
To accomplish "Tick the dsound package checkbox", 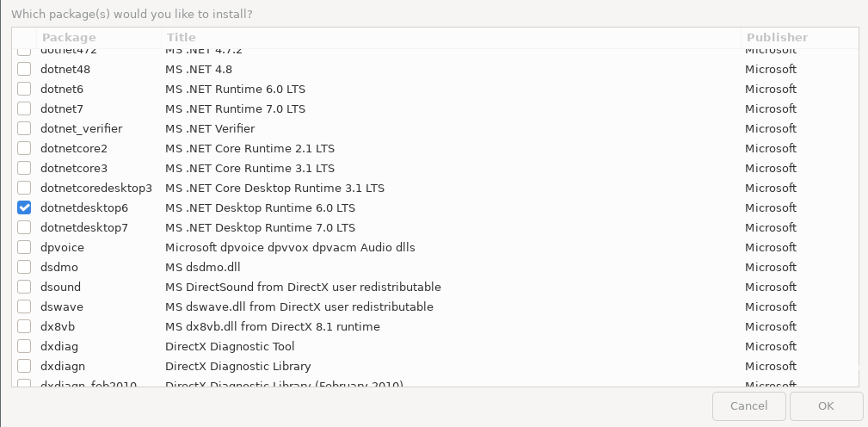I will 24,287.
